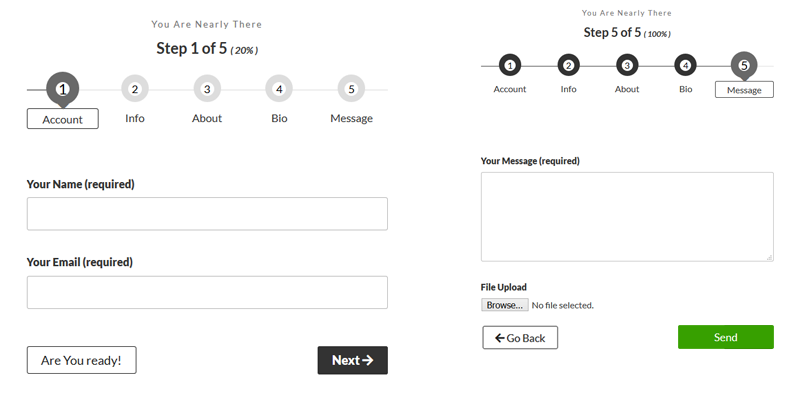This screenshot has width=800, height=400.
Task: Open file chooser with Browse button
Action: (504, 305)
